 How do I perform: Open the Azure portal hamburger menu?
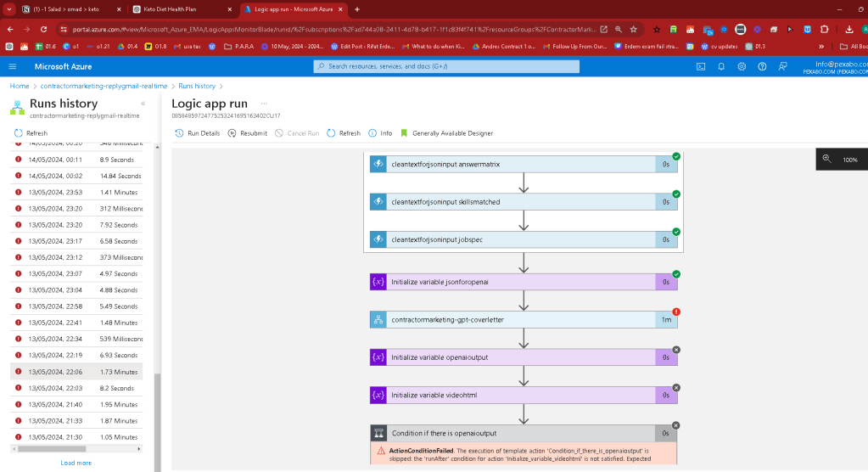12,66
